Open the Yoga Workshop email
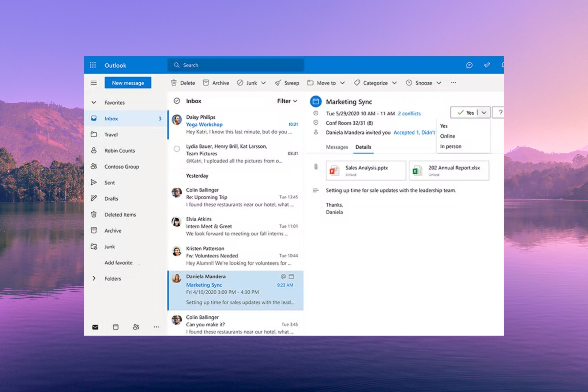Image resolution: width=588 pixels, height=392 pixels. click(236, 125)
